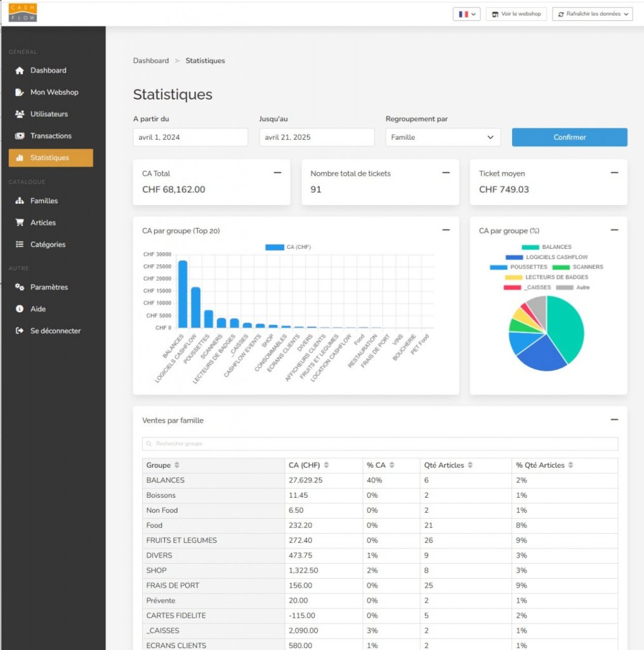Open the language flag dropdown
This screenshot has height=650, width=644.
[x=466, y=14]
